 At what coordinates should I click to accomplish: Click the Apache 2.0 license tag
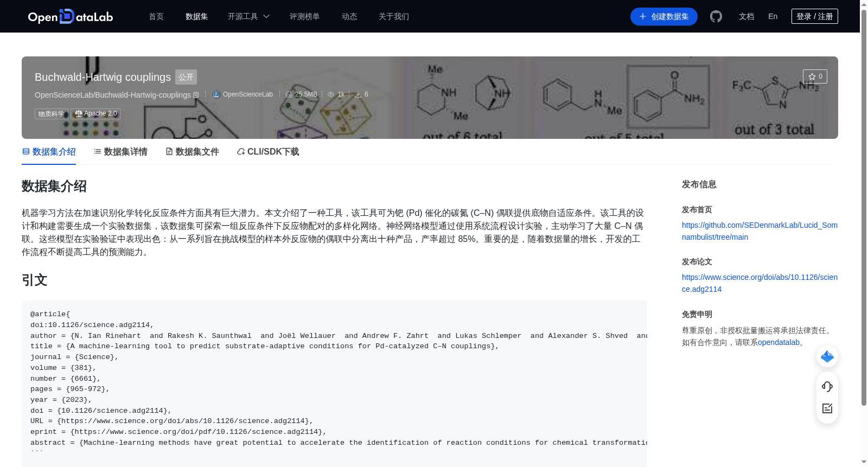point(95,114)
